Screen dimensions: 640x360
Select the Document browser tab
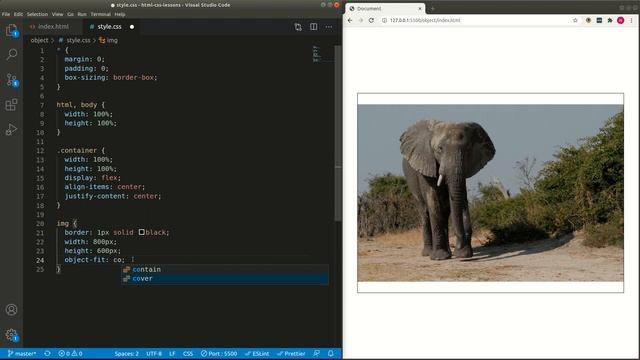385,9
